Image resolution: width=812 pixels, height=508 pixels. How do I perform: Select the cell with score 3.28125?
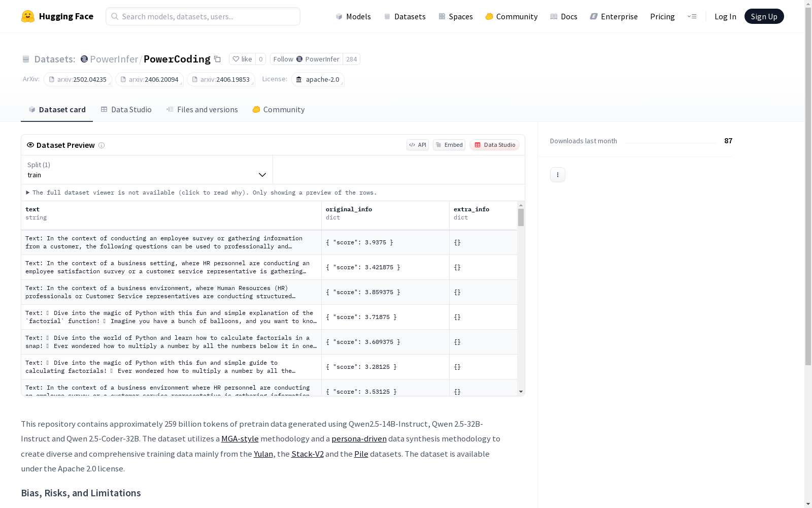[385, 367]
